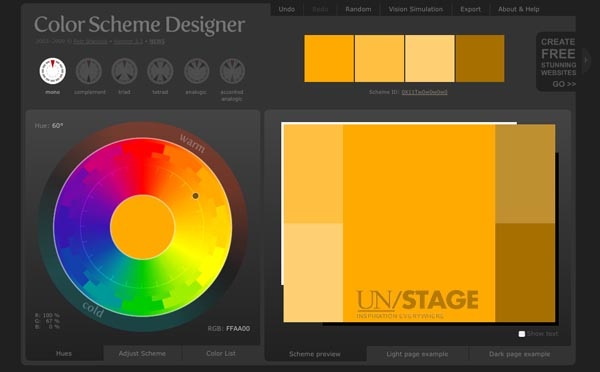Open the Export menu

point(470,9)
